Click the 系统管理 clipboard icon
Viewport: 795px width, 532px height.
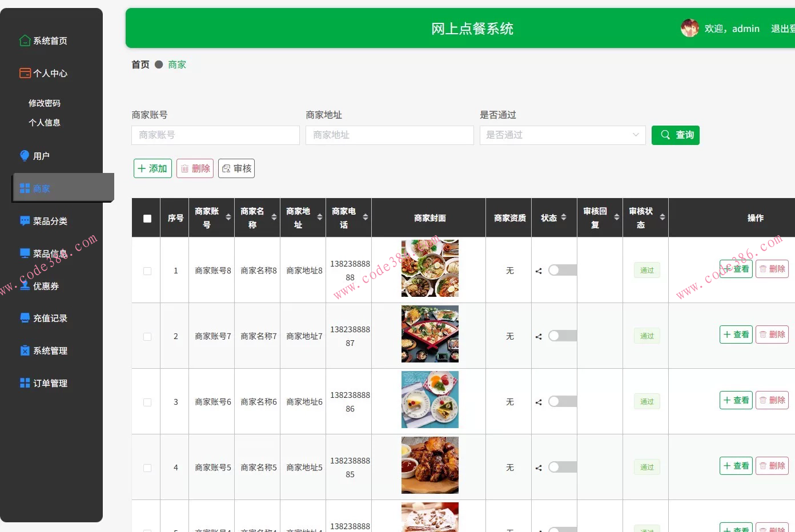point(23,350)
